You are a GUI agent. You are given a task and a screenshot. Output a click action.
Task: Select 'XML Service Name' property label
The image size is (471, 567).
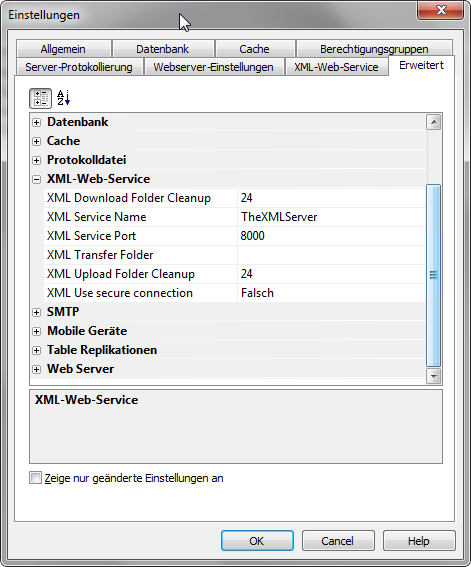coord(97,217)
